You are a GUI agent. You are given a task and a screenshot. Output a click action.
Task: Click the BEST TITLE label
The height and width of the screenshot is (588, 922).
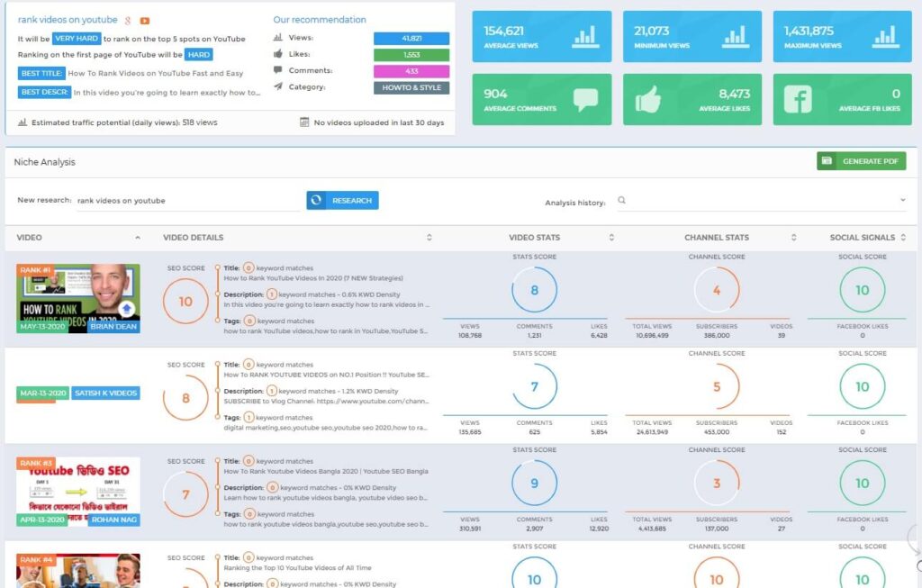[41, 74]
